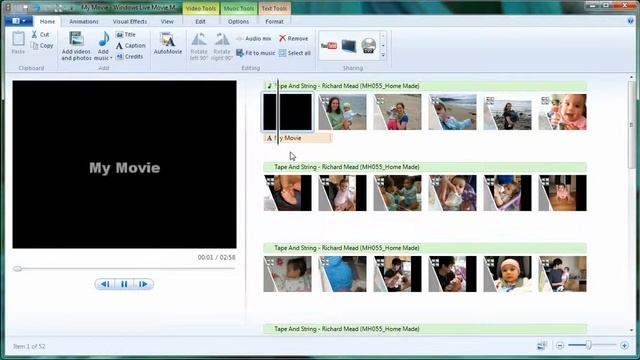Viewport: 640px width, 360px height.
Task: Select baby on wooden floor clip
Action: pyautogui.click(x=562, y=193)
